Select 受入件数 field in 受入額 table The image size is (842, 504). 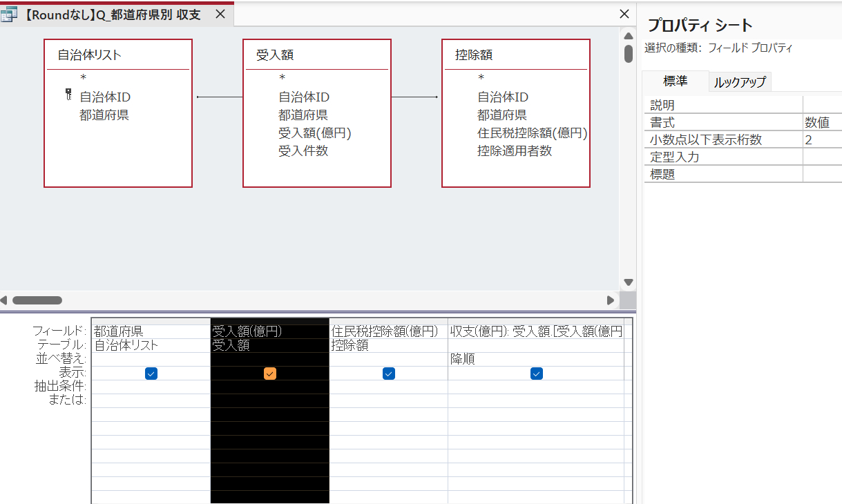tap(303, 151)
